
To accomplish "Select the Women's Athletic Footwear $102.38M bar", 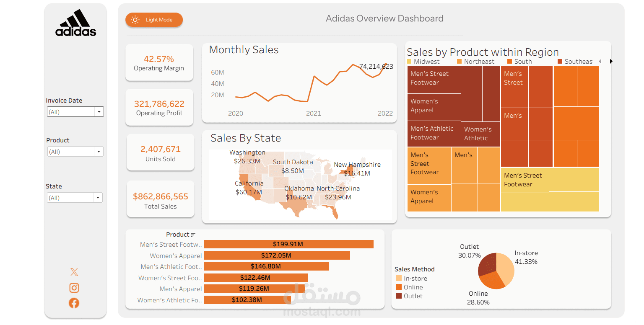I will tap(247, 300).
